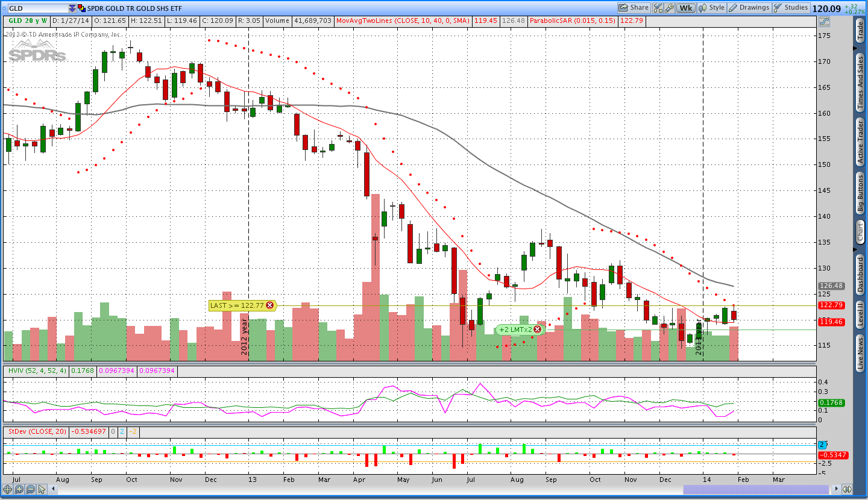Click the Share button icon
868x500 pixels.
[634, 8]
